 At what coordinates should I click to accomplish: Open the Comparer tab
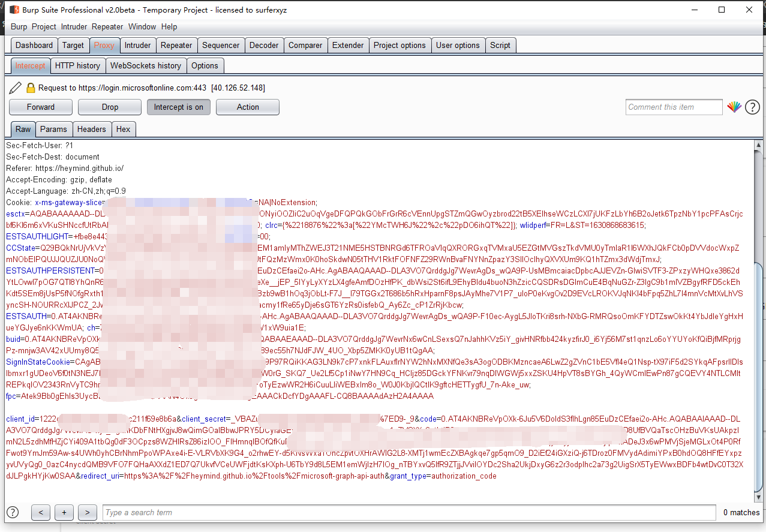tap(305, 45)
